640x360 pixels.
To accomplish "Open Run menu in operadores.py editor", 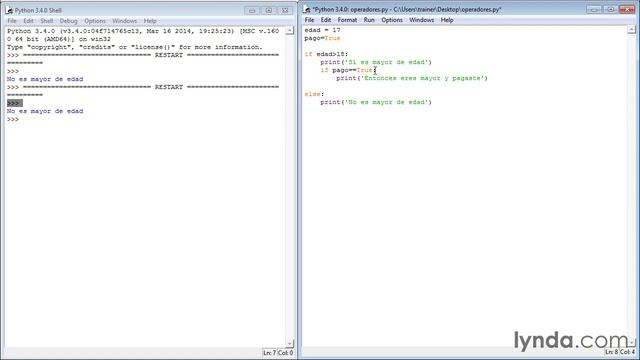I will pos(369,20).
